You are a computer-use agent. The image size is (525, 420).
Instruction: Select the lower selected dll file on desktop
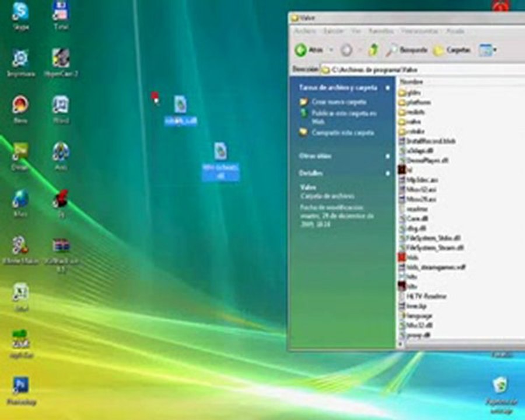[x=220, y=162]
